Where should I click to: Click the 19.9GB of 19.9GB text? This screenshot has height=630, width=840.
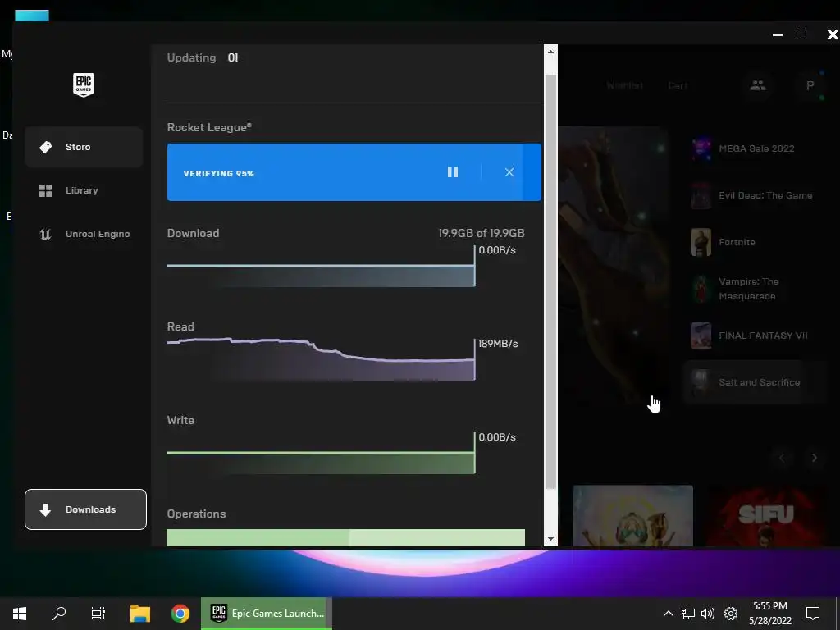coord(482,233)
